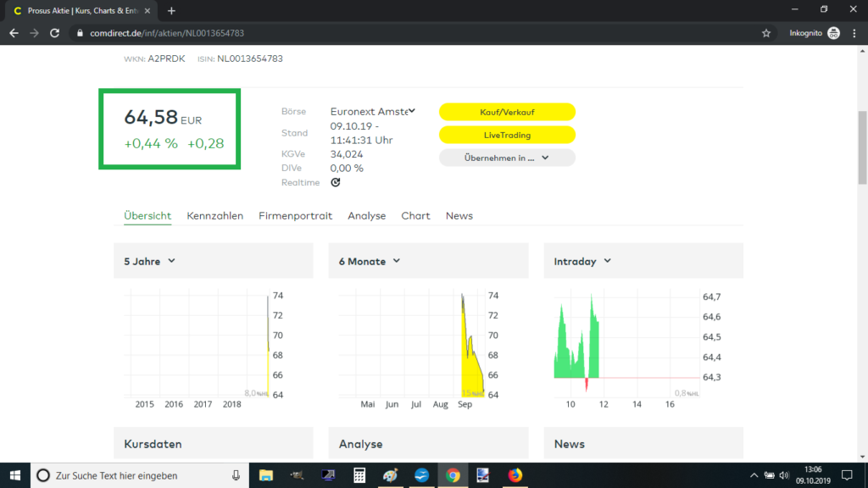Click the Stand timestamp 09.10.19
Viewport: 868px width, 488px height.
(361, 133)
